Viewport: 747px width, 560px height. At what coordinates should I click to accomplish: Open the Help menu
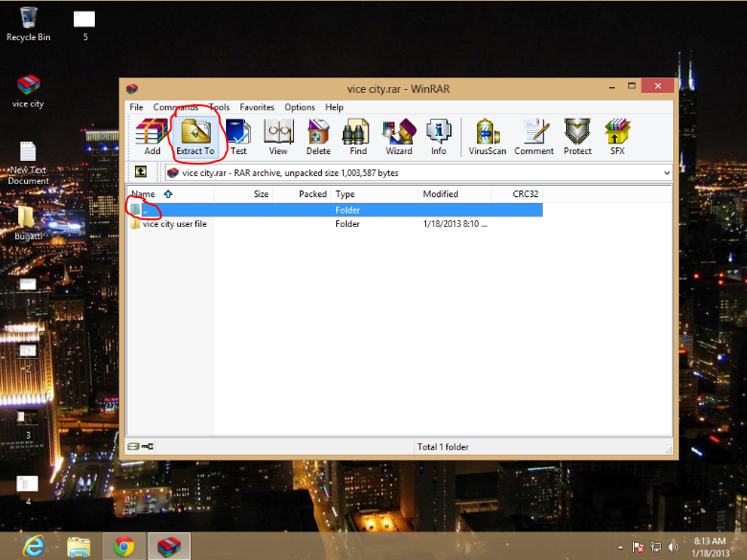(x=334, y=107)
